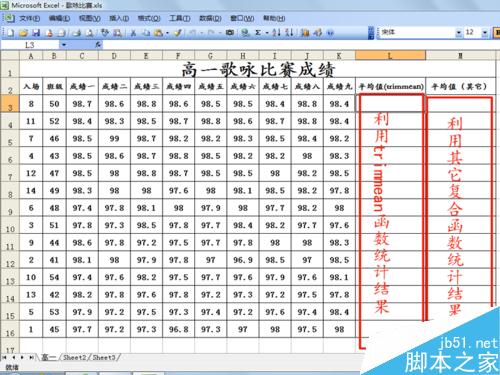Open the 帮助 (Help) menu

click(274, 18)
